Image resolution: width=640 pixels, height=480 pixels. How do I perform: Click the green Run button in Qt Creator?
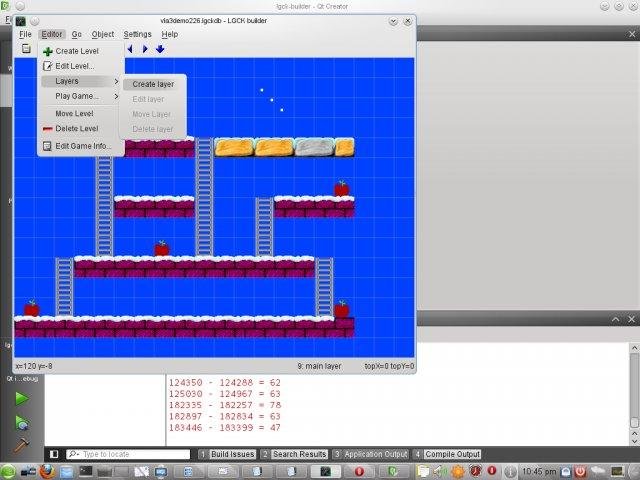pyautogui.click(x=21, y=398)
